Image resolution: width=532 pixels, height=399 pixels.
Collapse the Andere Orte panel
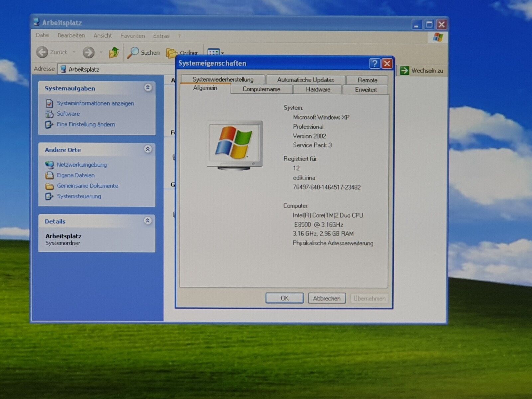148,149
